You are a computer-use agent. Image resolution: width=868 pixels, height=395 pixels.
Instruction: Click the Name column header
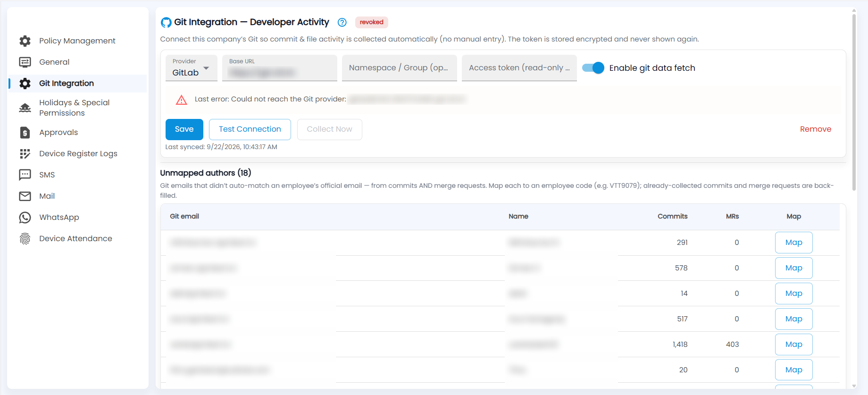(x=518, y=217)
